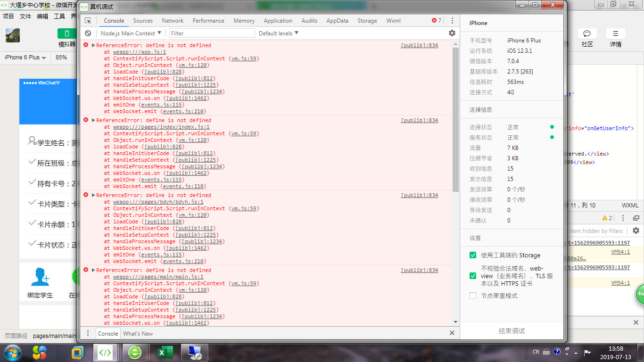Click the 结束调试 button
Image resolution: width=644 pixels, height=362 pixels.
coord(512,331)
